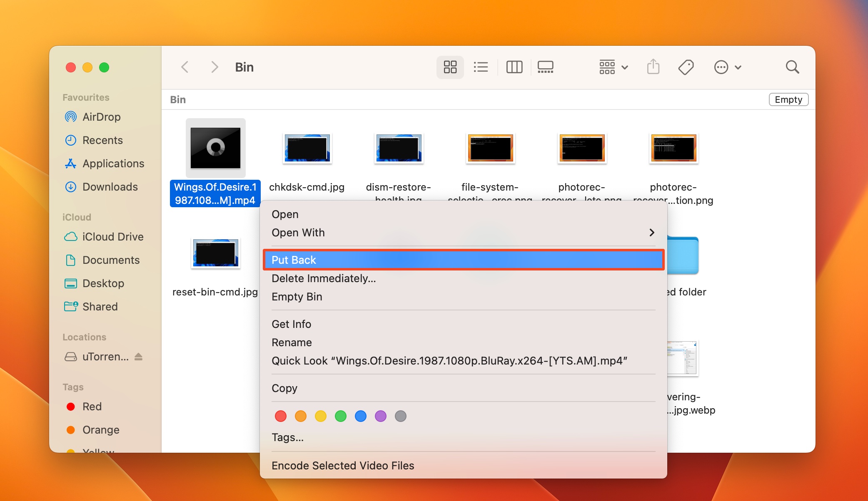Click the icon view button in toolbar
Screen dimensions: 868x501
click(449, 66)
